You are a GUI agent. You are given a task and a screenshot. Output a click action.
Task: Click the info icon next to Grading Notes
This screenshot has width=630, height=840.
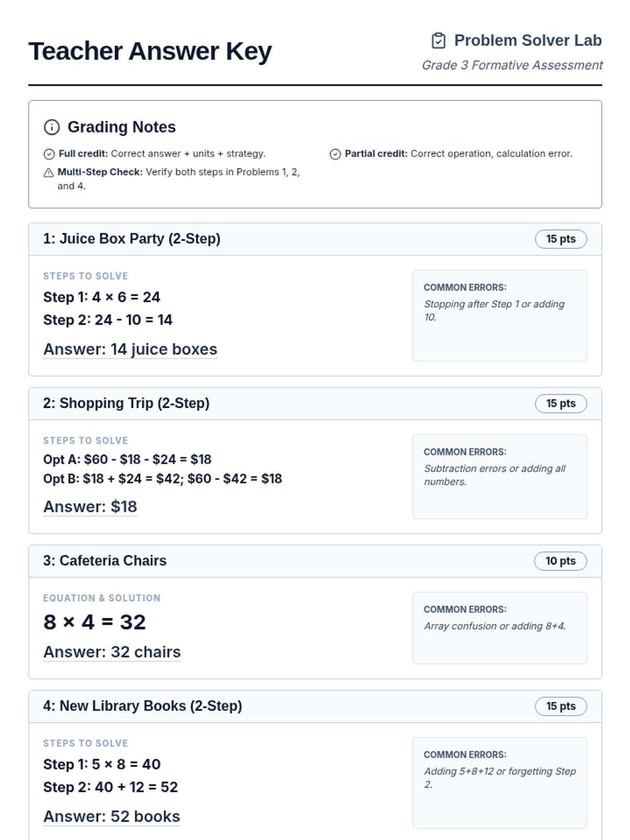coord(51,127)
